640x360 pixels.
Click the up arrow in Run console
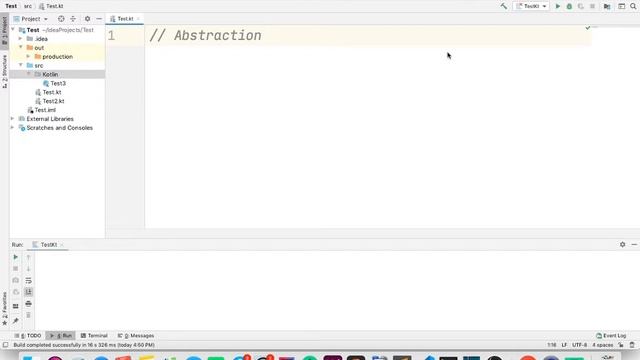[x=29, y=257]
